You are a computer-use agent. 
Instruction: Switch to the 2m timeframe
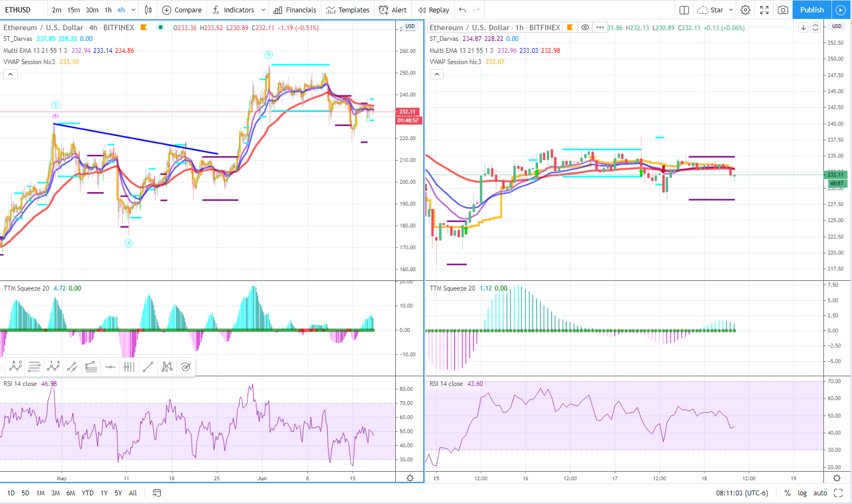pyautogui.click(x=57, y=10)
